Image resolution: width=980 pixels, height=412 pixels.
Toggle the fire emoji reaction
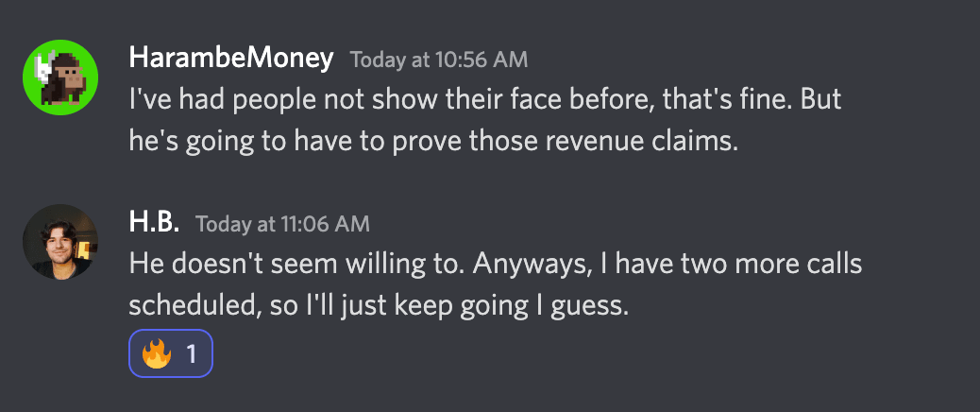click(x=171, y=353)
